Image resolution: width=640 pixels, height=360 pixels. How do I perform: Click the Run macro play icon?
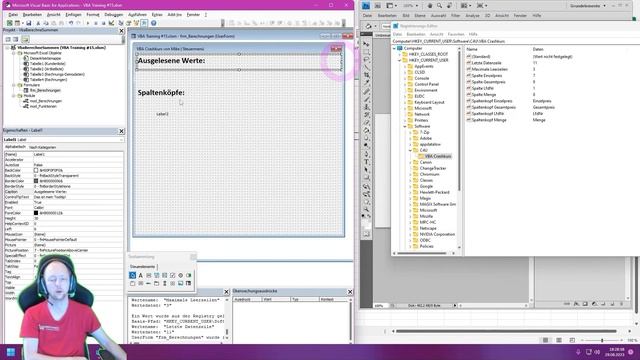tap(88, 23)
